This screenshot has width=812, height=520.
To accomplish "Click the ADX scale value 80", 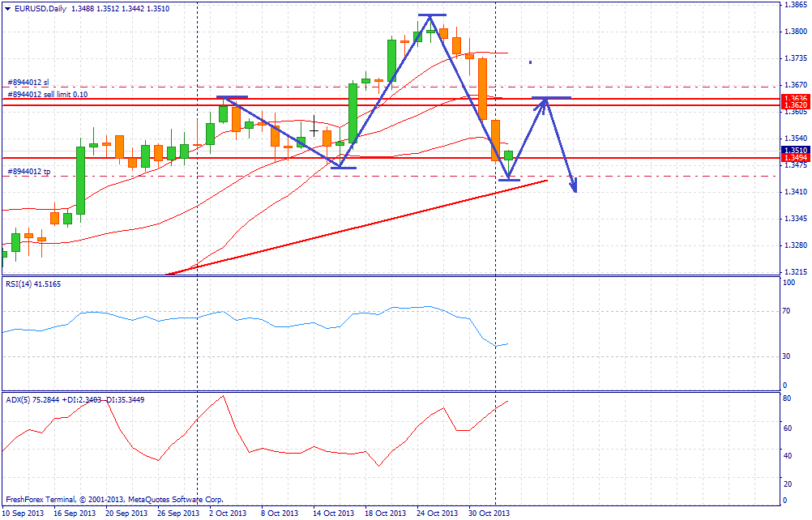I will coord(787,399).
